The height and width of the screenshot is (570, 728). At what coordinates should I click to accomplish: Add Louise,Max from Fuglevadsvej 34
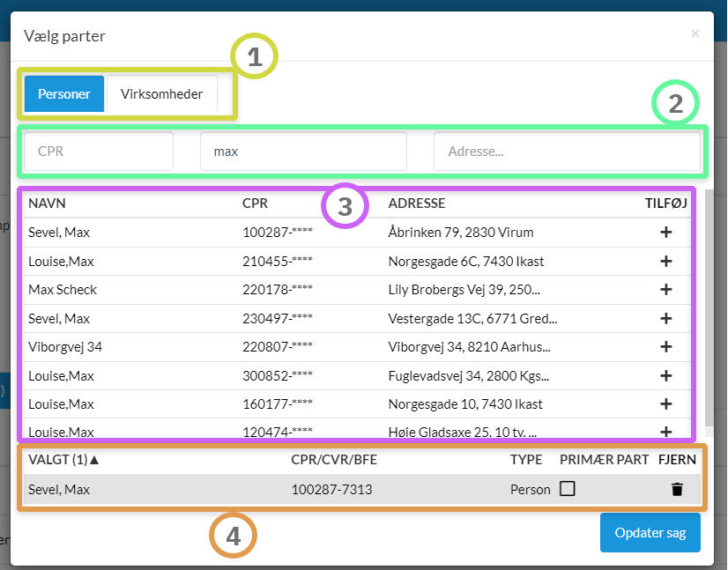tap(666, 376)
